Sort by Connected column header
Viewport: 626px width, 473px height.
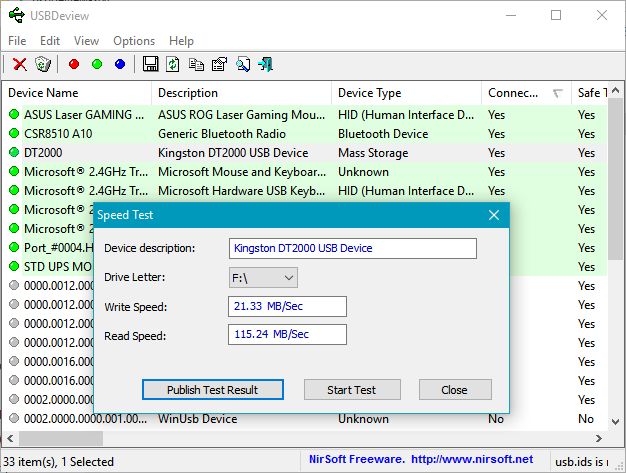[527, 93]
